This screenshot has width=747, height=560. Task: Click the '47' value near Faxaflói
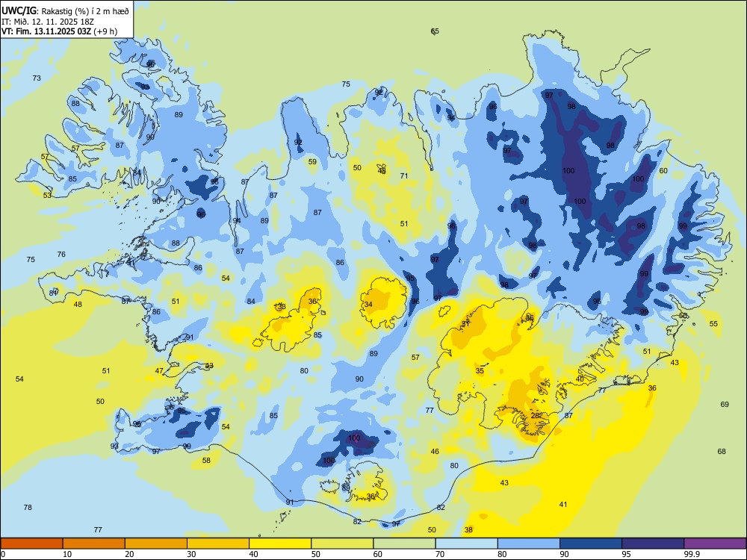(x=159, y=371)
